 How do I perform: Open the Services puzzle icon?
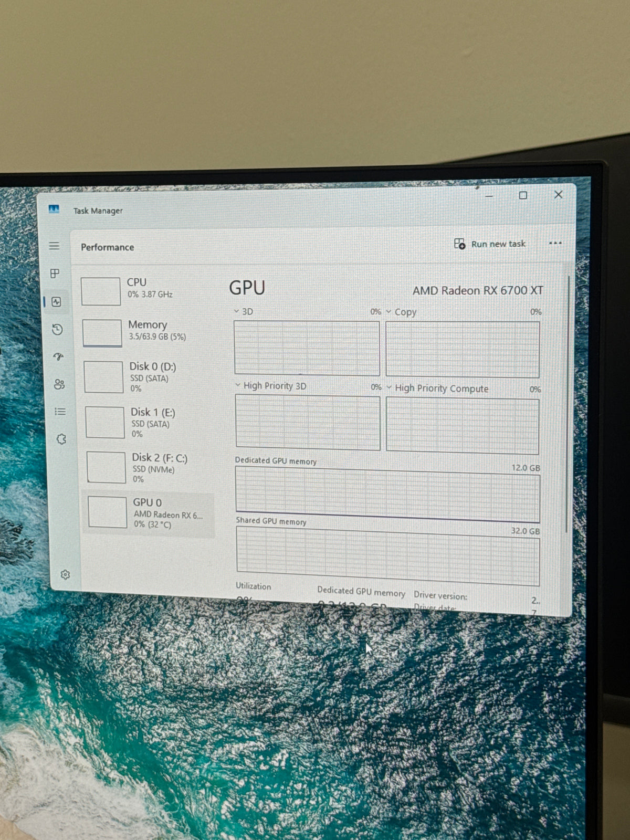61,439
